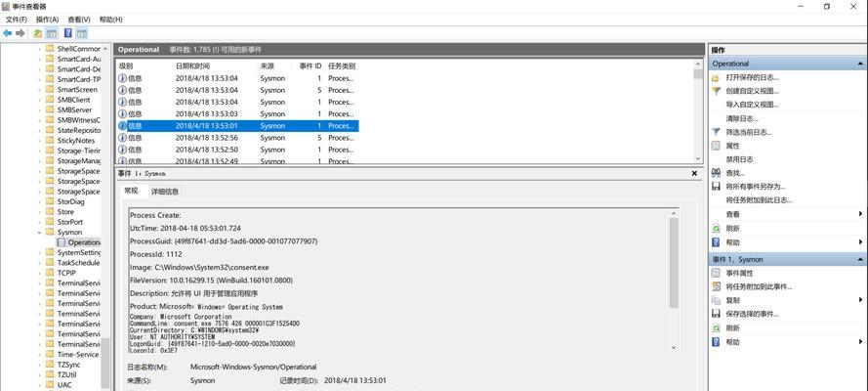Click the Operational log icon under Sysmon in the tree
Image resolution: width=868 pixels, height=391 pixels.
click(62, 242)
